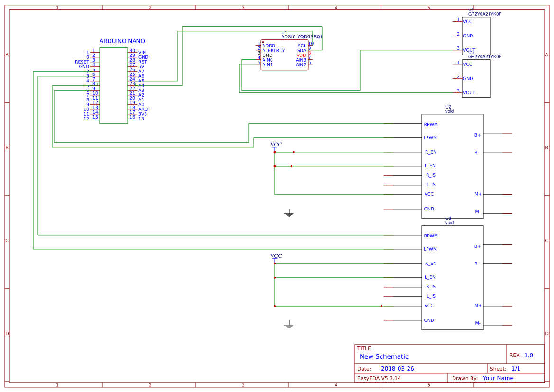
Task: Select the VOUT pin label of sensor U5
Action: pyautogui.click(x=469, y=92)
